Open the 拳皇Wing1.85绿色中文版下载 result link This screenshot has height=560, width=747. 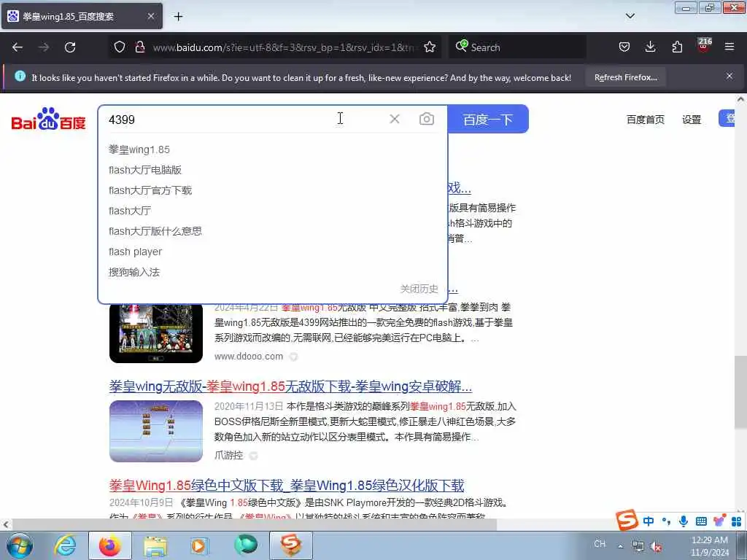tap(286, 486)
